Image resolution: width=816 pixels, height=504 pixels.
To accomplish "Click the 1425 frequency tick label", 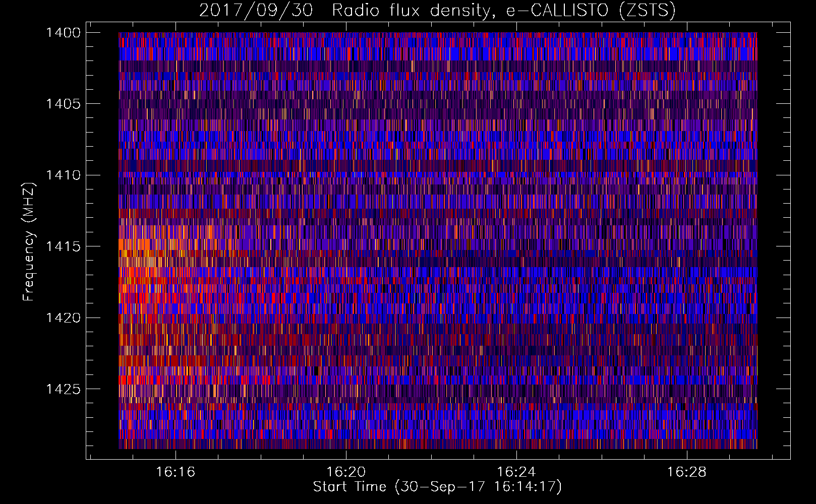I will (x=63, y=389).
